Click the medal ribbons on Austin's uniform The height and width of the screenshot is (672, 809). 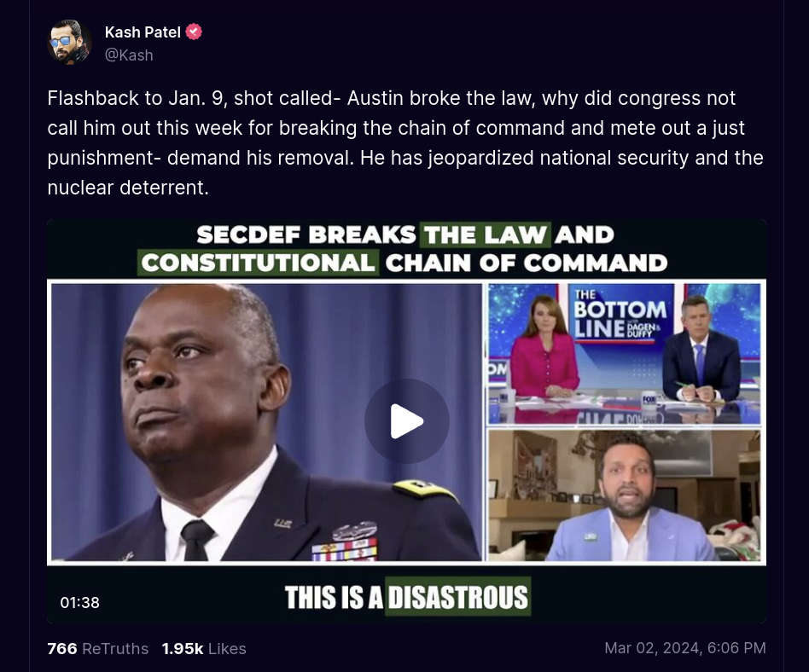click(345, 548)
